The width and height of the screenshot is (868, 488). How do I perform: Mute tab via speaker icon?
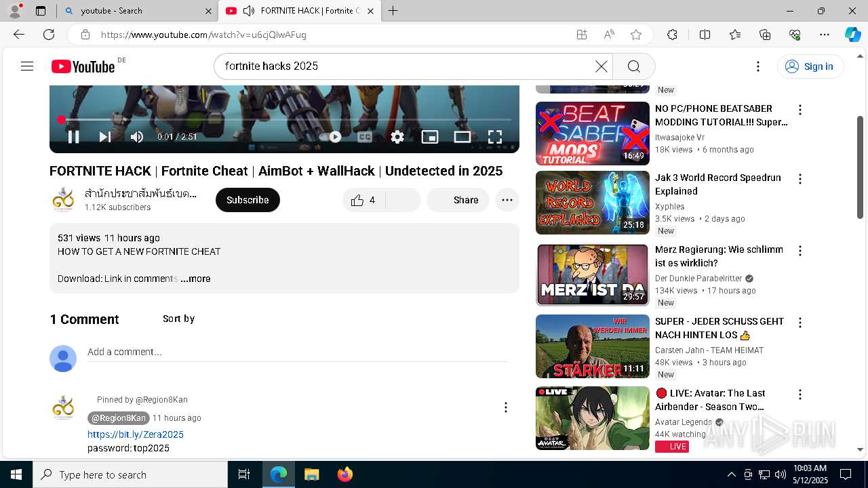[x=249, y=11]
